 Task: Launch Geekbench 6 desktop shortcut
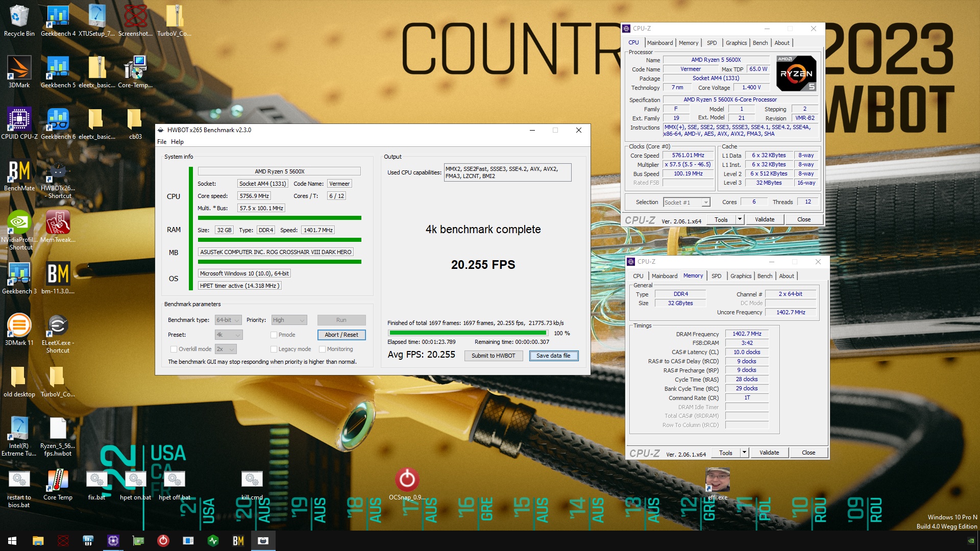click(x=58, y=123)
